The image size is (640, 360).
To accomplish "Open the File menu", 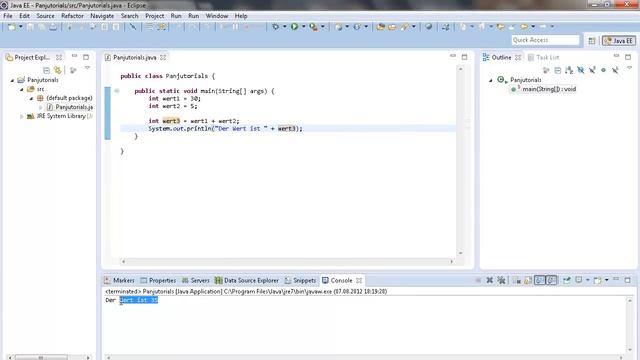I will [8, 16].
